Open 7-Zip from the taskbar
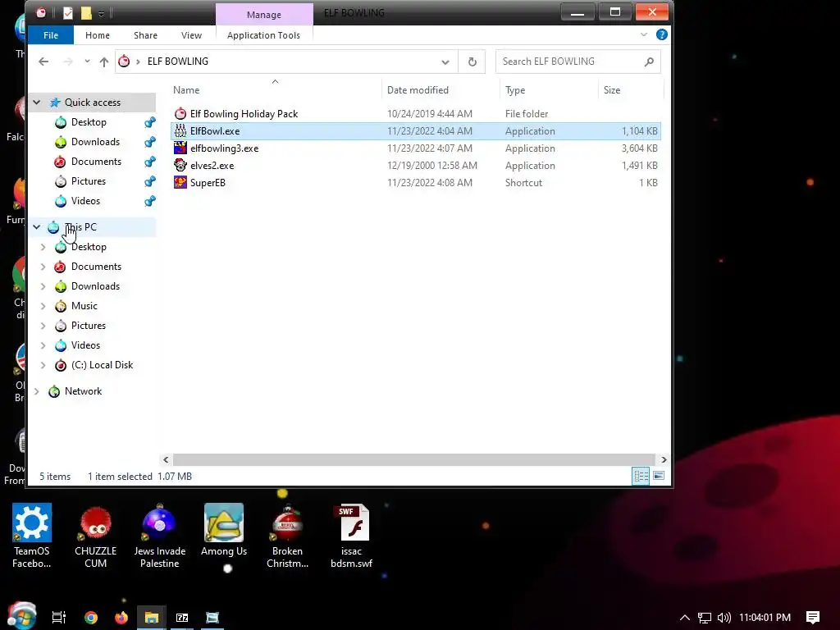 [x=182, y=618]
